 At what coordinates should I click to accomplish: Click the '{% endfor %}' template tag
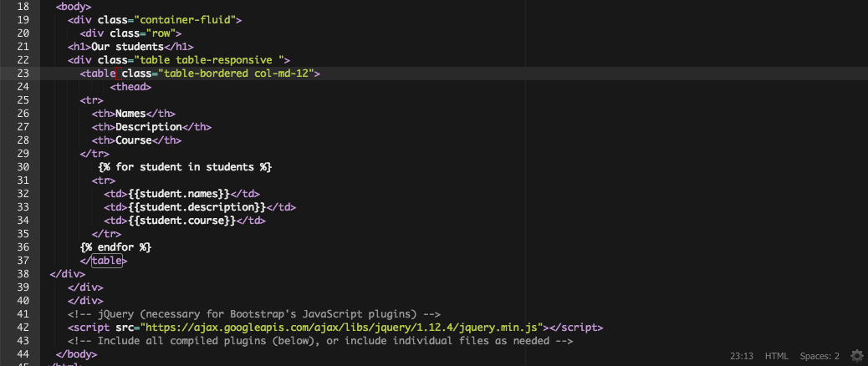click(115, 247)
